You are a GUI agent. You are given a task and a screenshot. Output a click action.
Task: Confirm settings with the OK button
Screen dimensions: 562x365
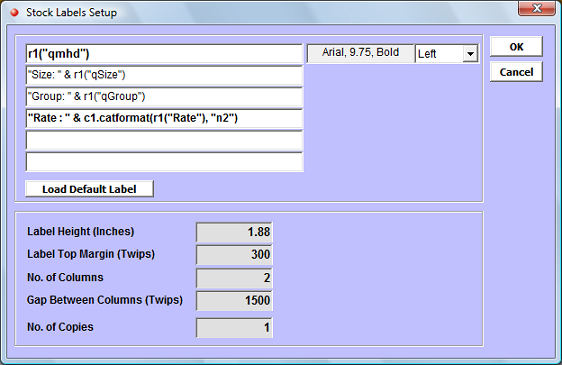[x=516, y=47]
